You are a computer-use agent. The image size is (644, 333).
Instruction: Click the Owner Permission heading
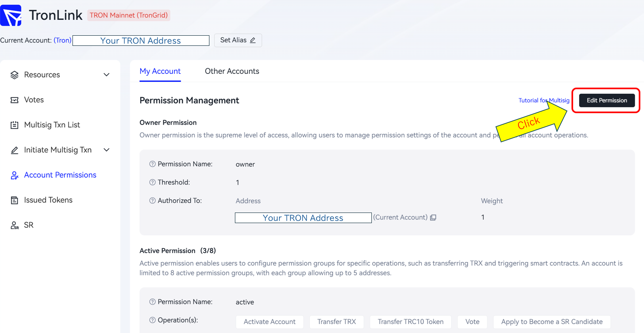coord(168,122)
